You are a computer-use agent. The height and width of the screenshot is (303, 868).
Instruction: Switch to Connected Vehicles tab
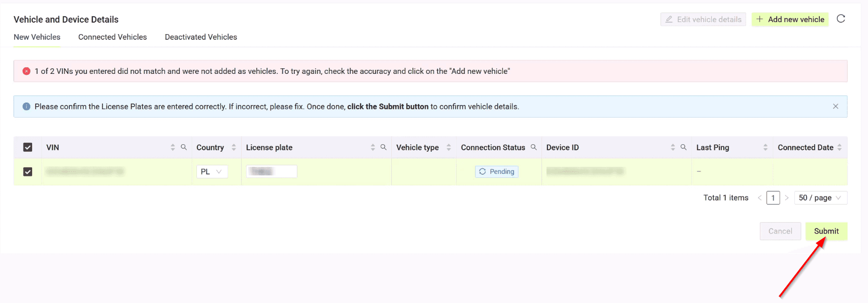pyautogui.click(x=113, y=37)
